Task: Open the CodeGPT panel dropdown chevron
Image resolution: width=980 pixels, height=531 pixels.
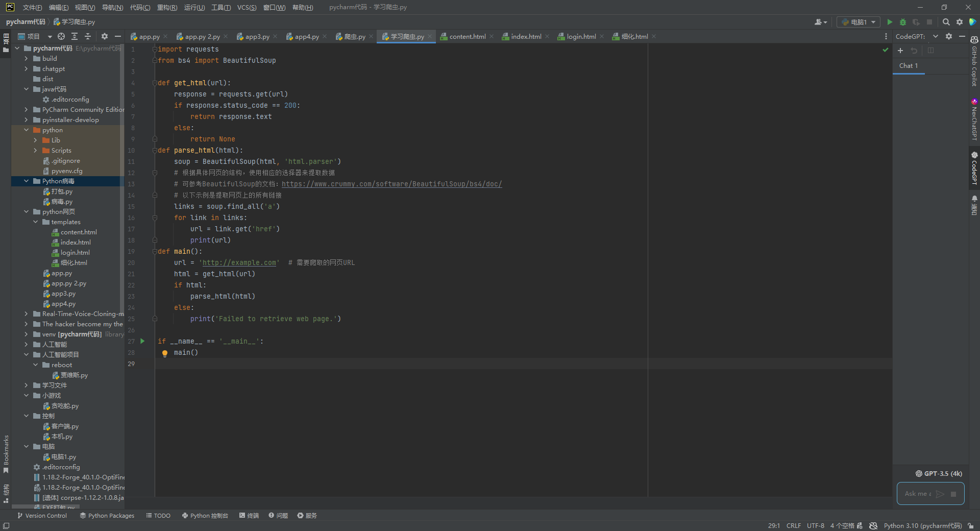Action: (936, 36)
